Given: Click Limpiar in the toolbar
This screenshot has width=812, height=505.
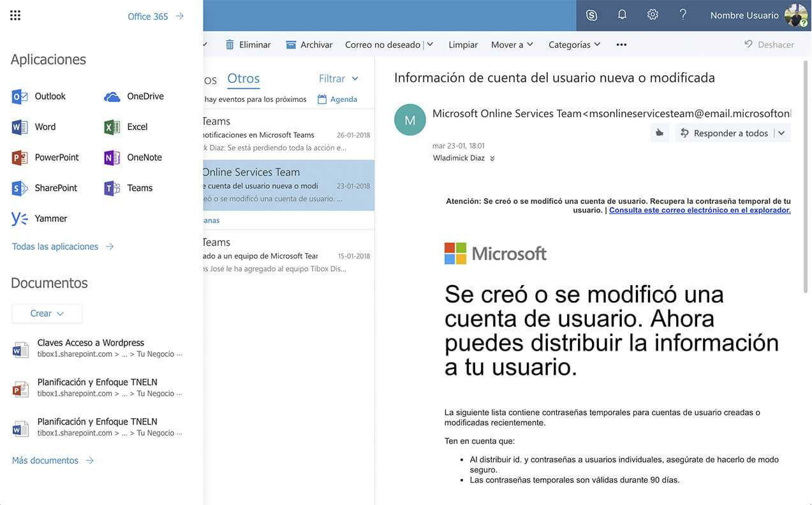Looking at the screenshot, I should point(463,45).
